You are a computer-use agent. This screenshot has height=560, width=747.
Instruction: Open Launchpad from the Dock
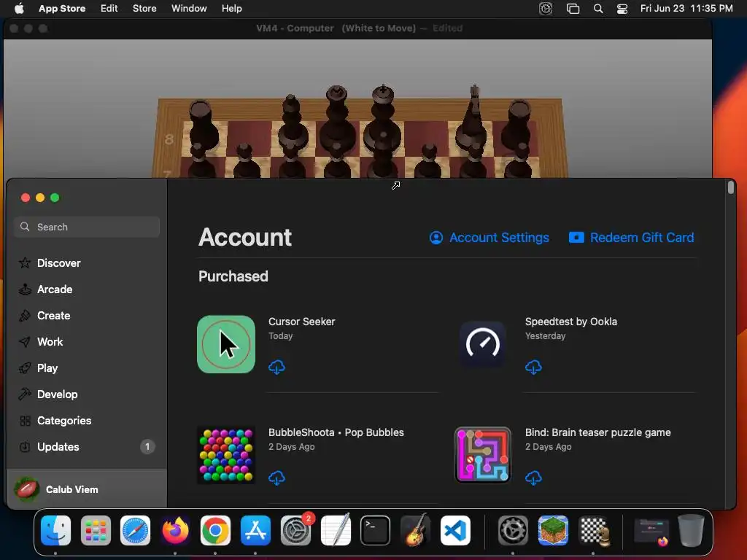[96, 531]
